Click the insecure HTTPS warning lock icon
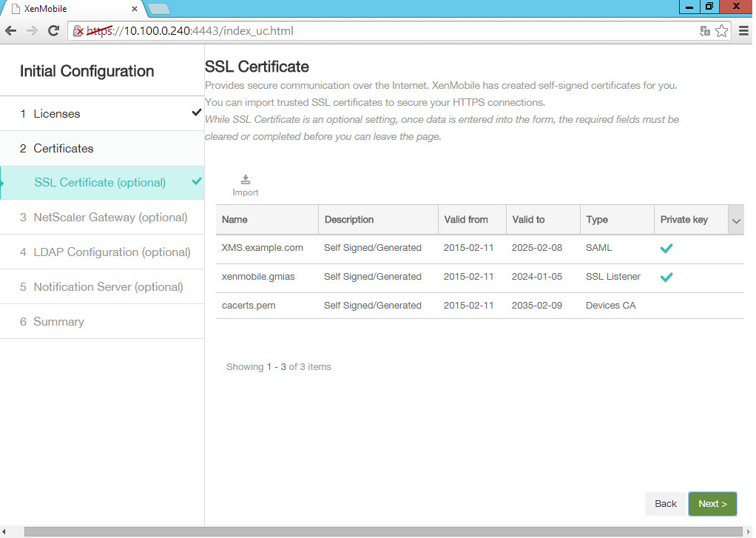Image resolution: width=756 pixels, height=538 pixels. [x=78, y=31]
